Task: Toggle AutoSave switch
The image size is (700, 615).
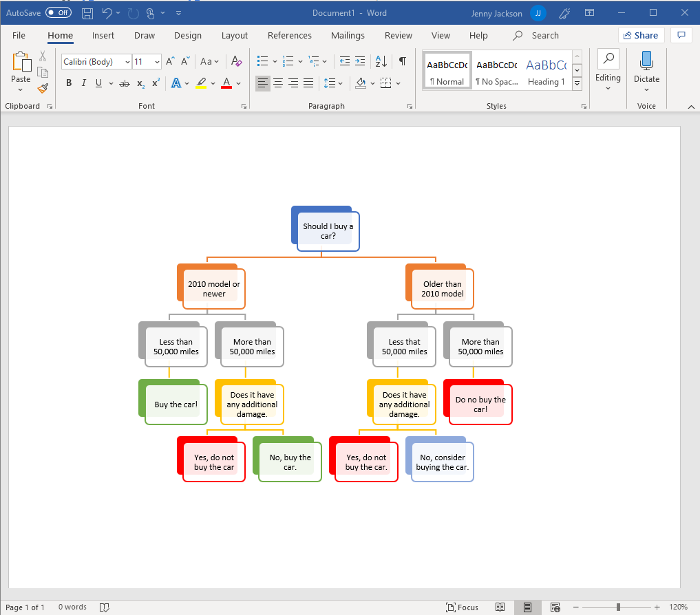Action: (59, 13)
